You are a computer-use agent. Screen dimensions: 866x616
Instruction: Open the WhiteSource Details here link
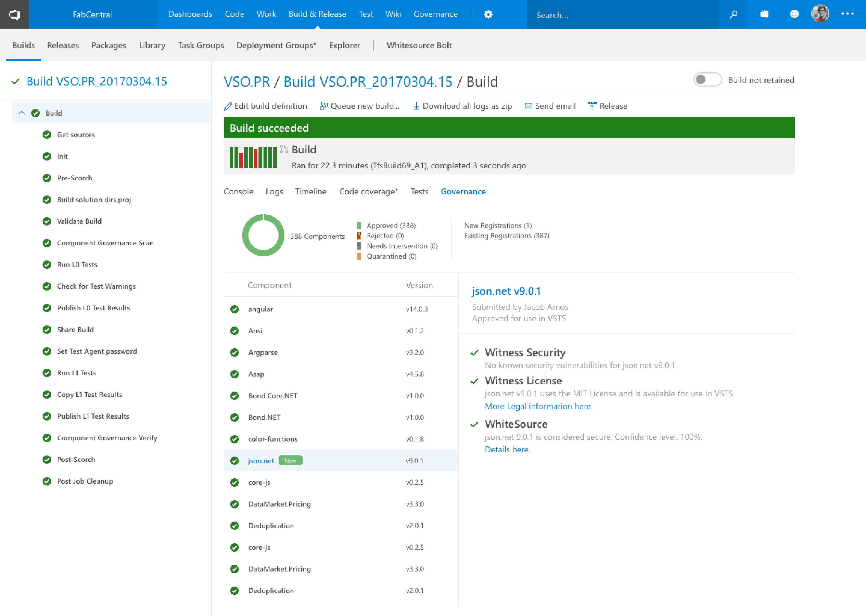[x=507, y=449]
